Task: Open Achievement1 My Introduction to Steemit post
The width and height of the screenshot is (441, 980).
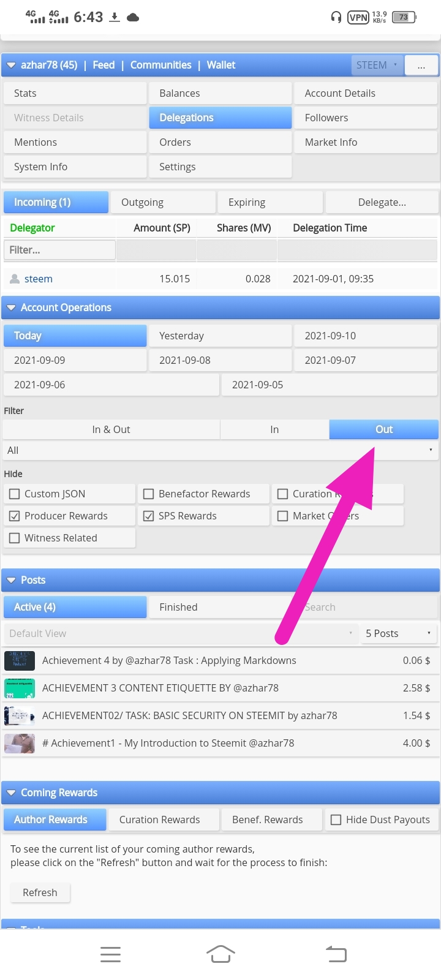Action: 168,743
